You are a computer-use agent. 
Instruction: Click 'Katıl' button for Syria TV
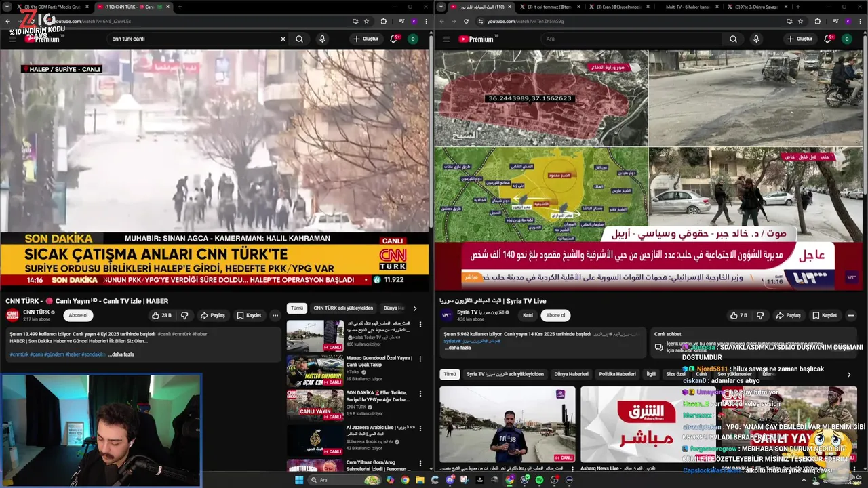528,315
